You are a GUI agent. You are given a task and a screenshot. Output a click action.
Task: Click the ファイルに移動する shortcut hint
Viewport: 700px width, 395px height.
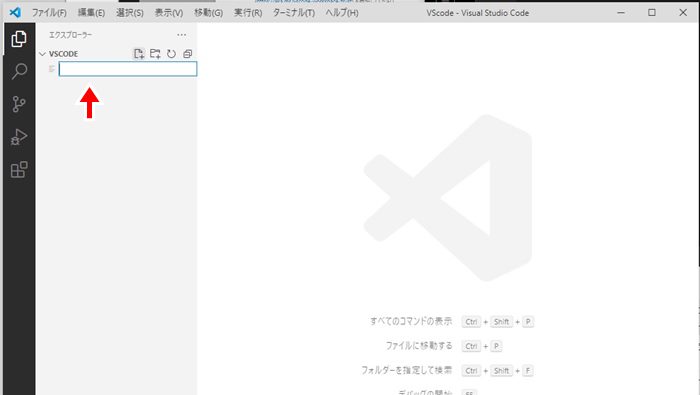(419, 346)
